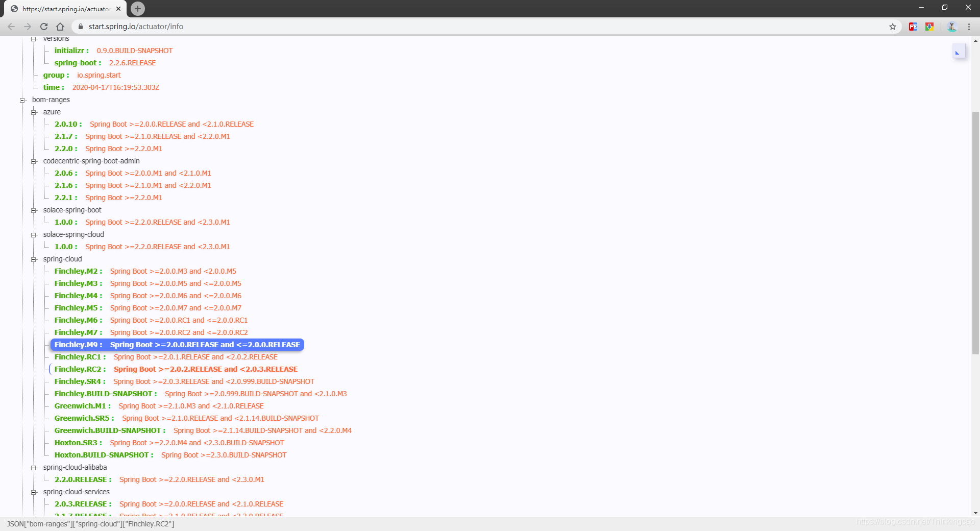The height and width of the screenshot is (531, 980).
Task: Collapse the azure node
Action: tap(34, 112)
